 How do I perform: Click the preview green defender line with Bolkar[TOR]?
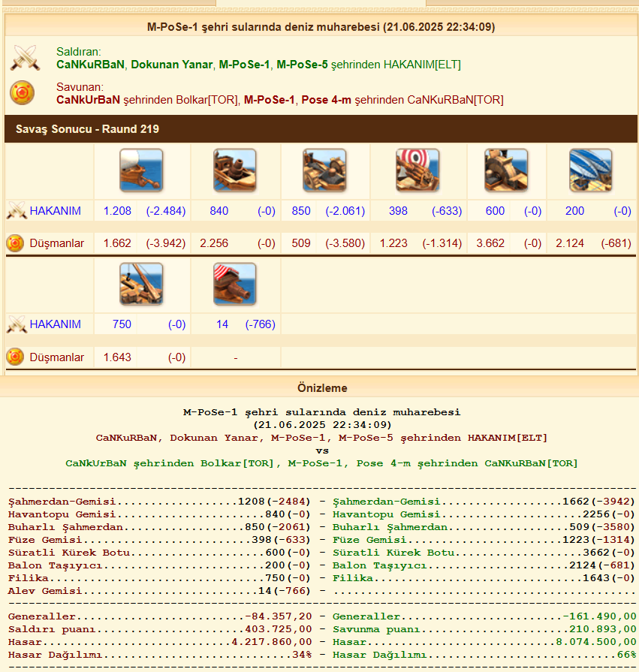(x=321, y=464)
